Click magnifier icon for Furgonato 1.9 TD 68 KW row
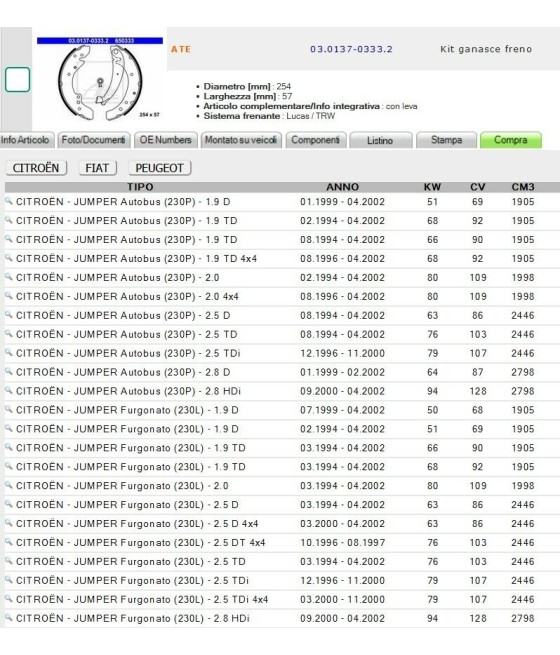 9,466
